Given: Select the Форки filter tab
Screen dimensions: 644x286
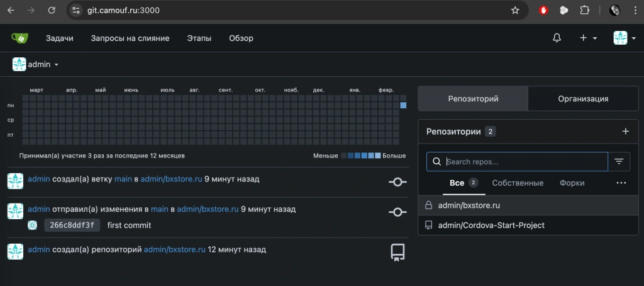Looking at the screenshot, I should [572, 183].
